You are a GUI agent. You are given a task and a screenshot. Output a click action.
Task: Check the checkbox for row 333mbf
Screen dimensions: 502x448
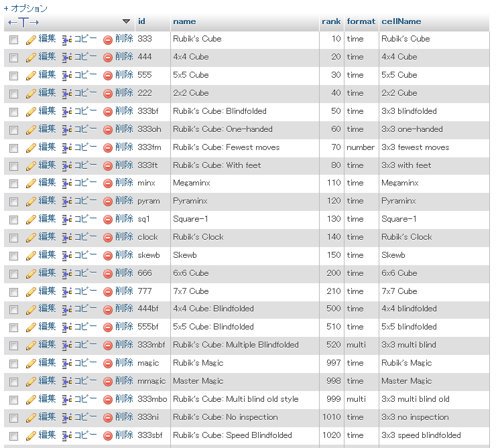[x=13, y=346]
